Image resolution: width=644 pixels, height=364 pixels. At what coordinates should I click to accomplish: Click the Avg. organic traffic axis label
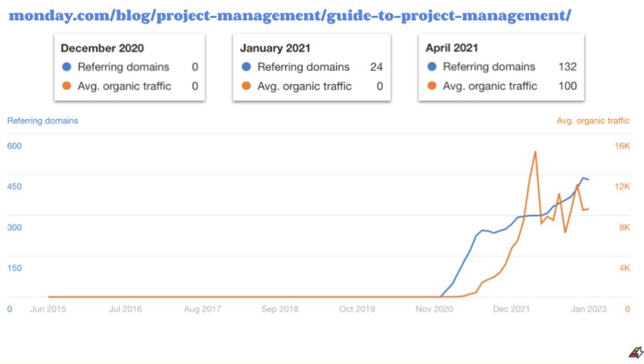tap(593, 121)
